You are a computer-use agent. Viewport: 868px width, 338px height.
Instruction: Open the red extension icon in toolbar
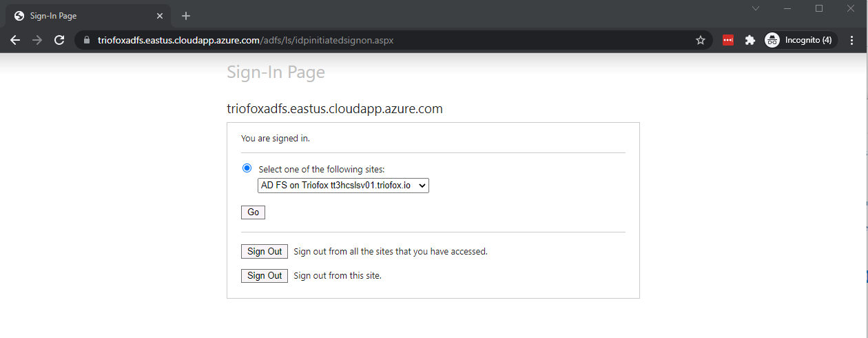(728, 40)
